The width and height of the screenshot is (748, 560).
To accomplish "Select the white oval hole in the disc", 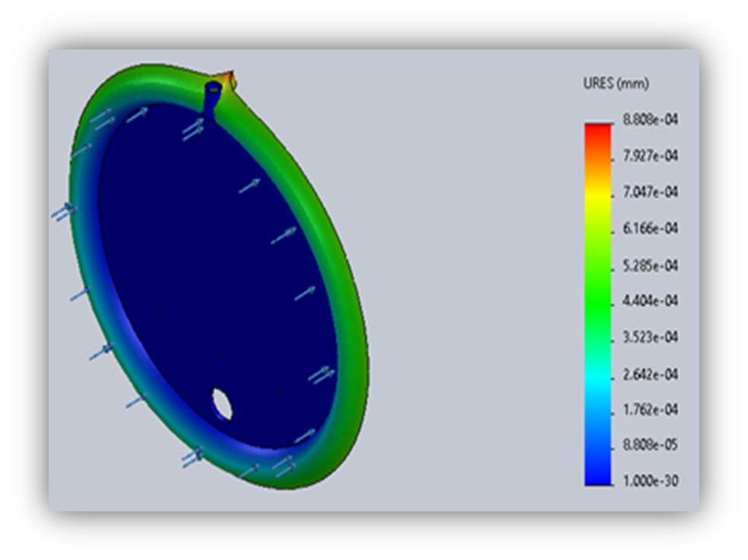I will [x=222, y=404].
